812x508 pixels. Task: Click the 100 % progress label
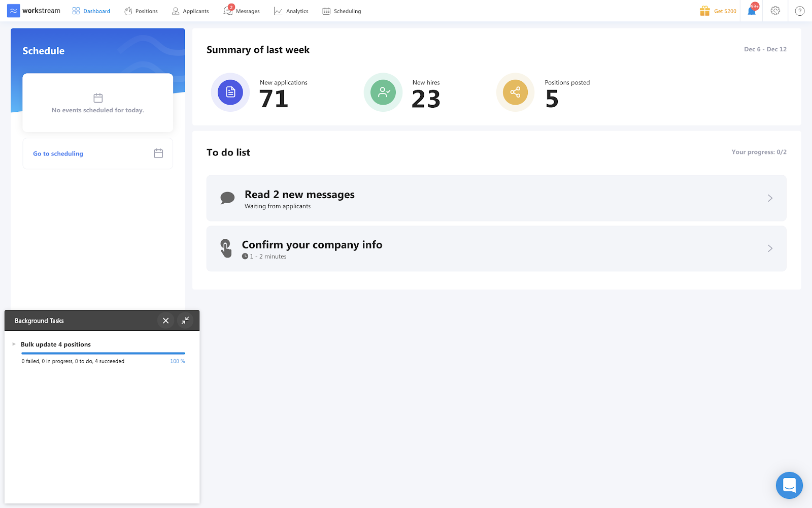tap(178, 361)
